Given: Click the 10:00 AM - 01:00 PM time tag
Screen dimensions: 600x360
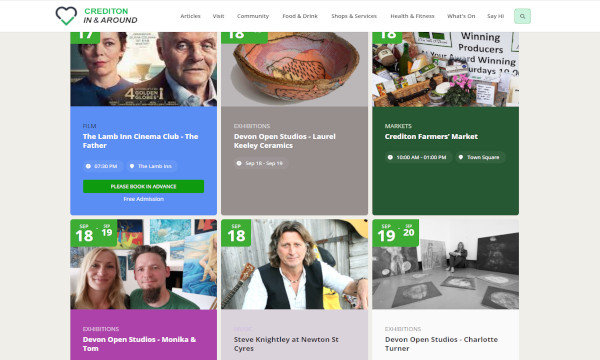Looking at the screenshot, I should pos(417,157).
